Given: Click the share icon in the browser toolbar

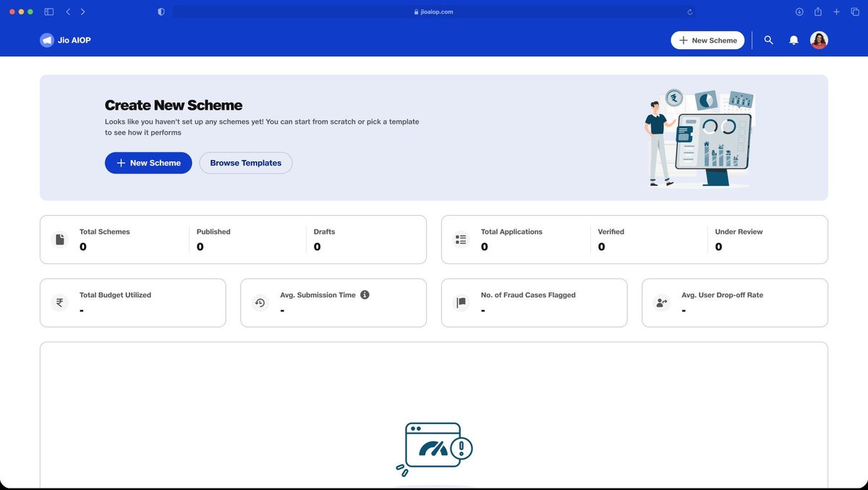Looking at the screenshot, I should [x=818, y=12].
